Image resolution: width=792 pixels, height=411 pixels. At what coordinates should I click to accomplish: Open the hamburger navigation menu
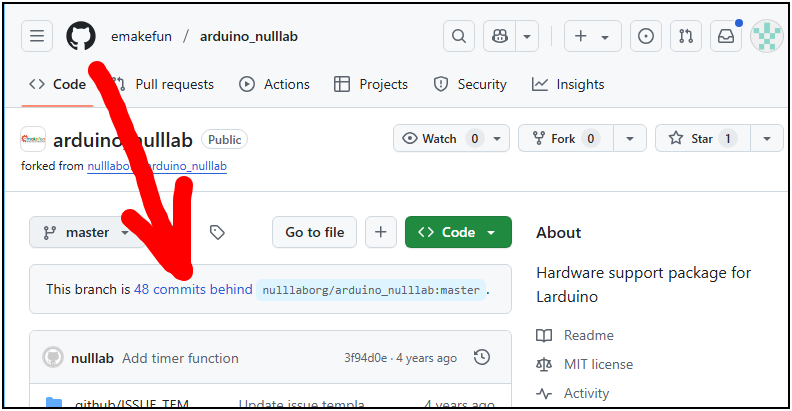37,36
